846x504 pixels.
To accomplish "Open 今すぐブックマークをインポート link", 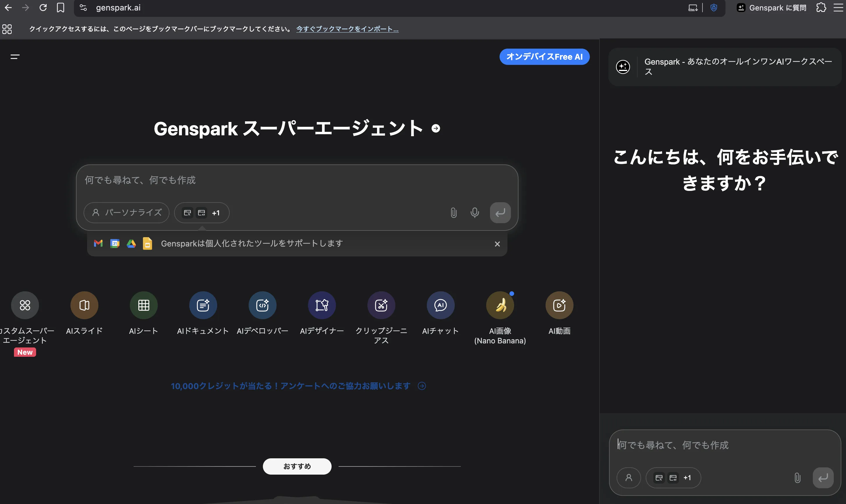I will 347,29.
